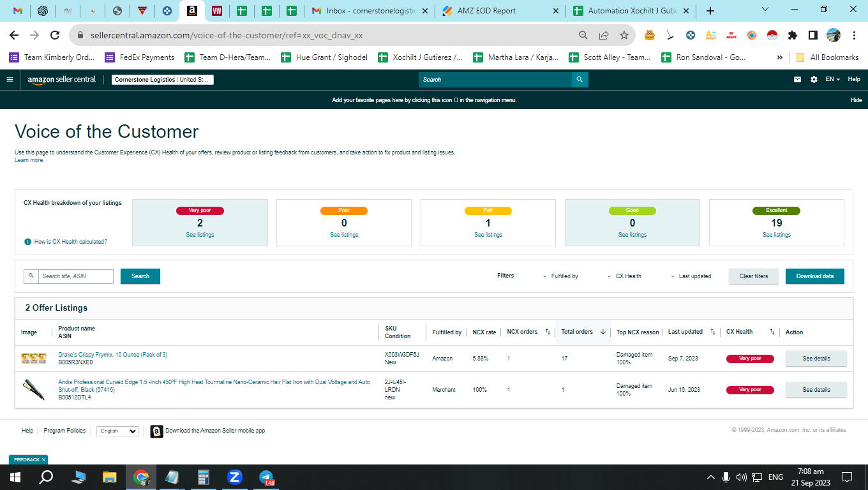Open the Chrome three-dot menu

click(854, 36)
